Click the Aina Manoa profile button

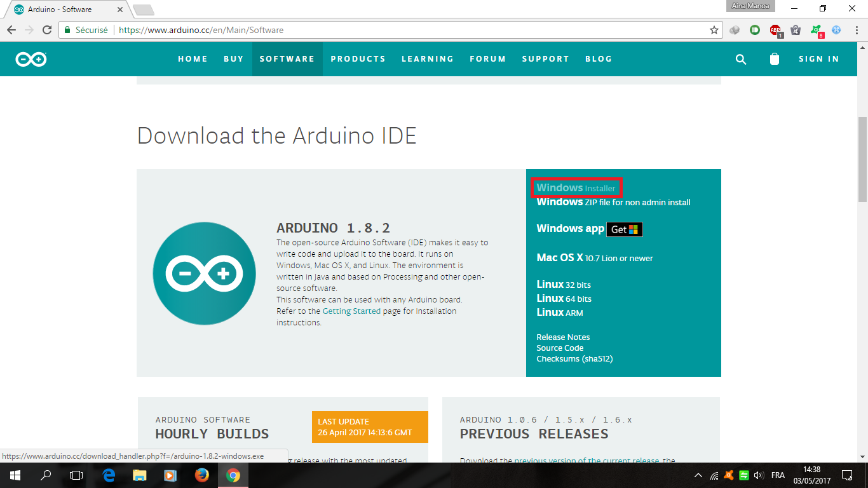pos(750,6)
